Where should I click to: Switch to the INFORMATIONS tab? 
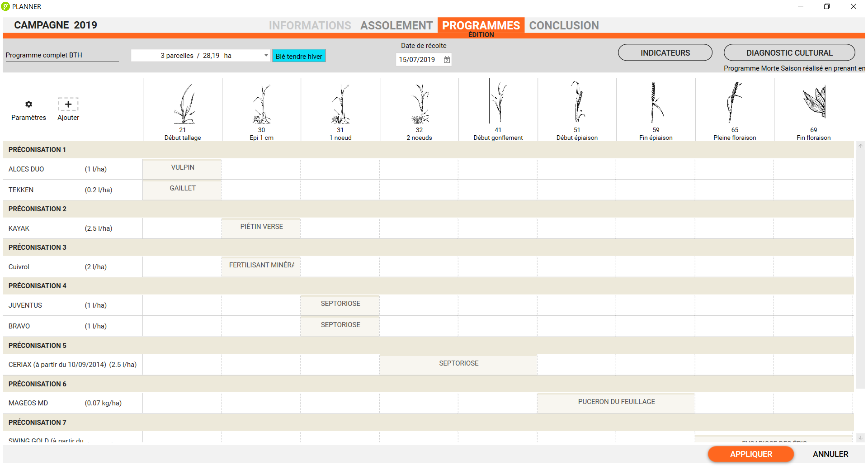(310, 25)
